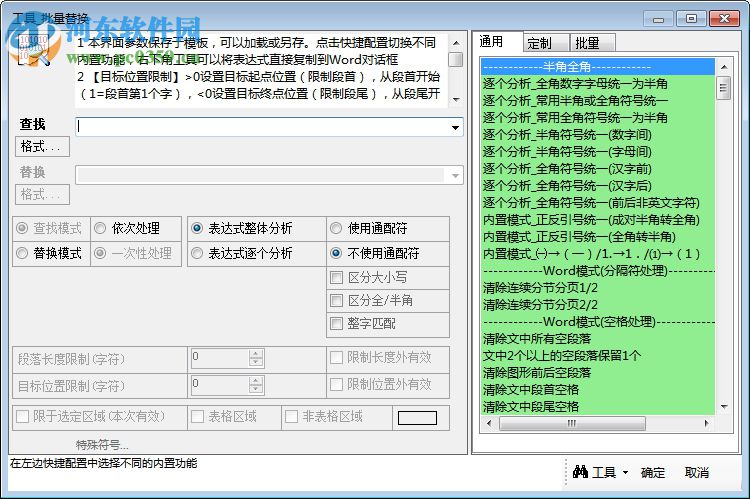Toggle the 限制长度外有效 checkbox
This screenshot has width=750, height=499.
pos(336,357)
